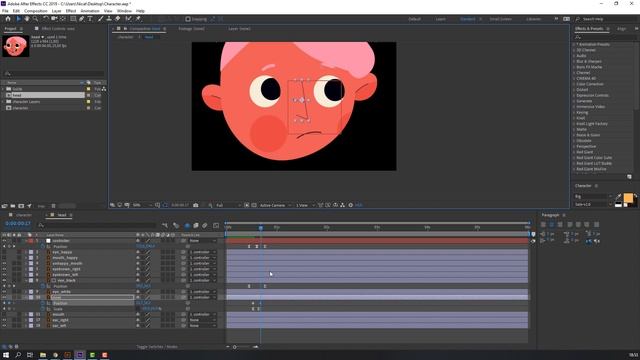Open the Active Camera dropdown
Image resolution: width=640 pixels, height=360 pixels.
click(x=275, y=205)
